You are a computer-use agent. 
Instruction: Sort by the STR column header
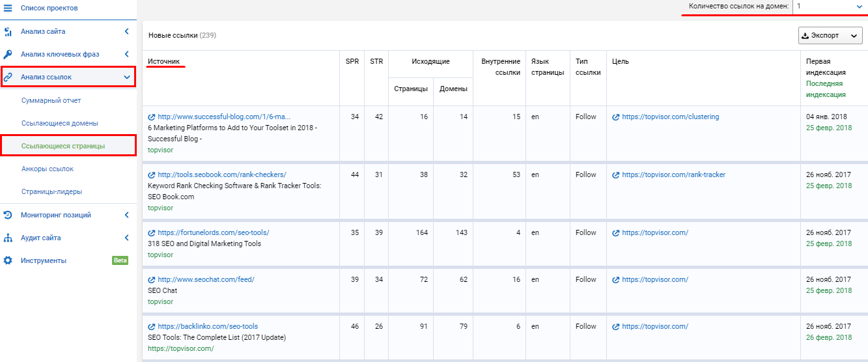click(x=376, y=62)
